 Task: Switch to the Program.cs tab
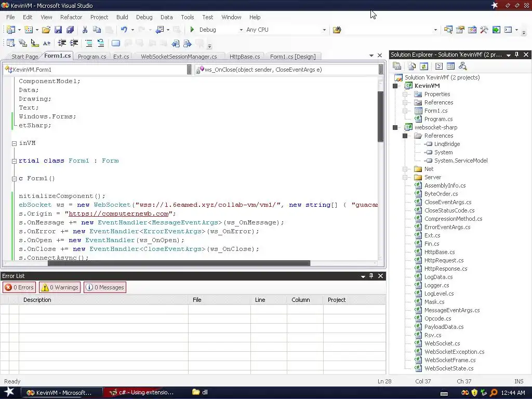pos(92,57)
